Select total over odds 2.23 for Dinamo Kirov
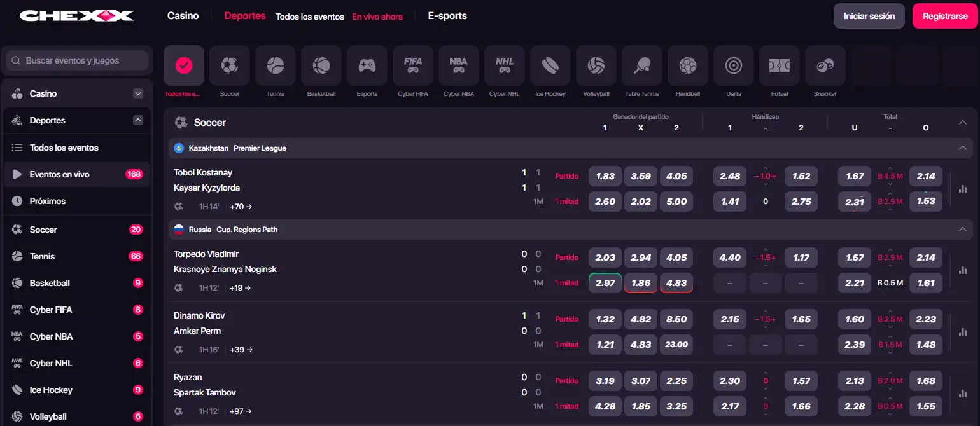 (x=926, y=319)
